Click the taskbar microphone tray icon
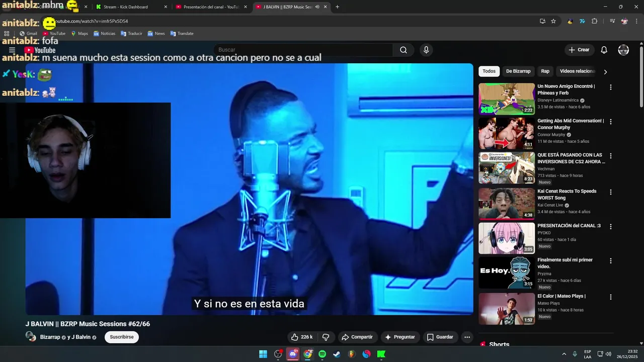This screenshot has width=644, height=362. (x=575, y=354)
